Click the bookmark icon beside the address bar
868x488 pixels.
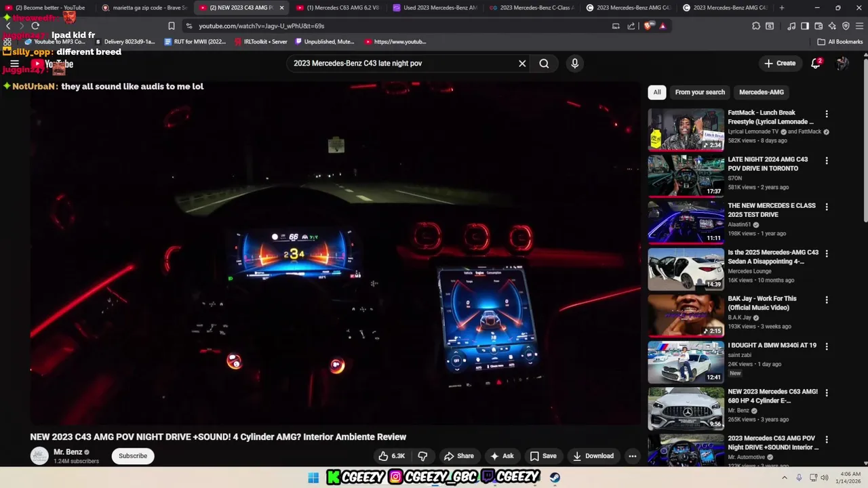click(171, 26)
